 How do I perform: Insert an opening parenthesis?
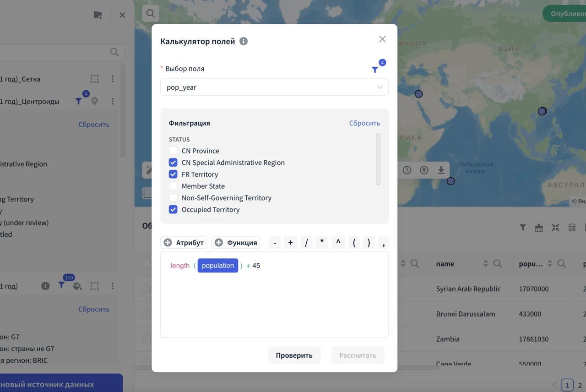tap(354, 242)
